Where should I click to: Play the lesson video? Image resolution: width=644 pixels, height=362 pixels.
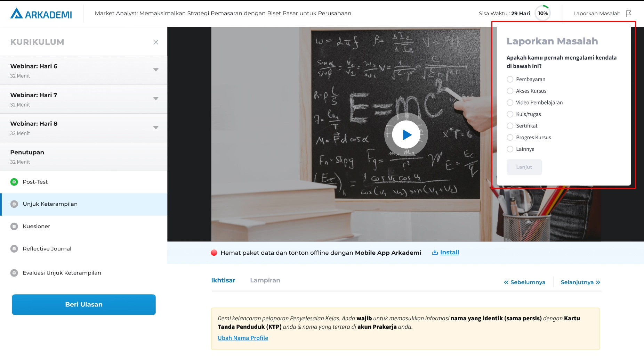[x=406, y=134]
